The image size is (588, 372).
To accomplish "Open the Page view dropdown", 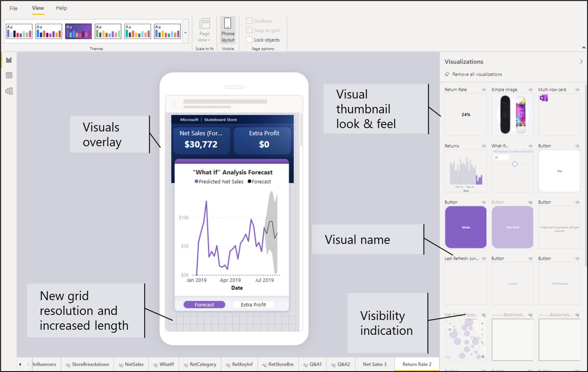I will (204, 31).
